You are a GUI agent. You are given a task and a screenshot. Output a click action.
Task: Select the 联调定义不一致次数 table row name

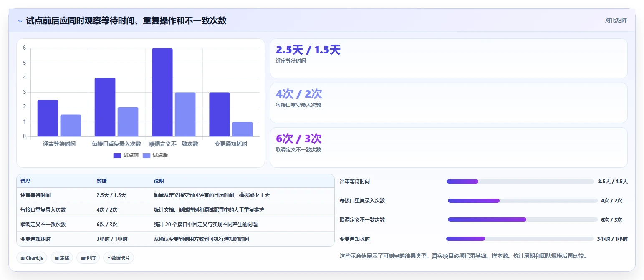43,224
